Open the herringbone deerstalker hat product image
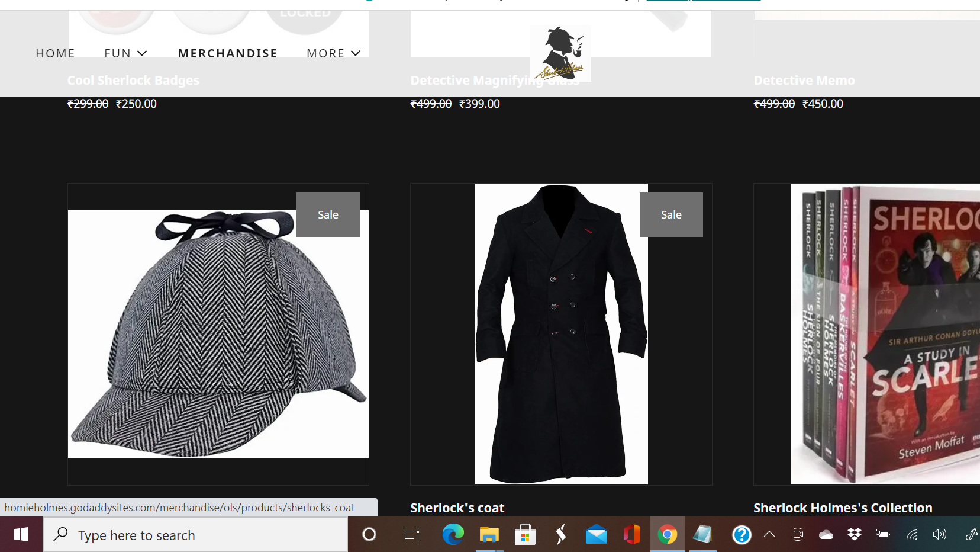Viewport: 980px width, 552px height. (218, 334)
